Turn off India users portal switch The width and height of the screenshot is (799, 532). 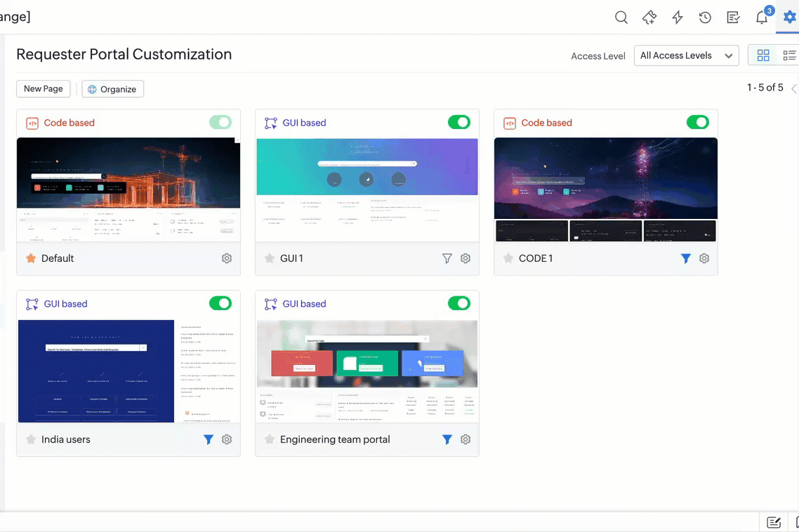[x=220, y=304]
